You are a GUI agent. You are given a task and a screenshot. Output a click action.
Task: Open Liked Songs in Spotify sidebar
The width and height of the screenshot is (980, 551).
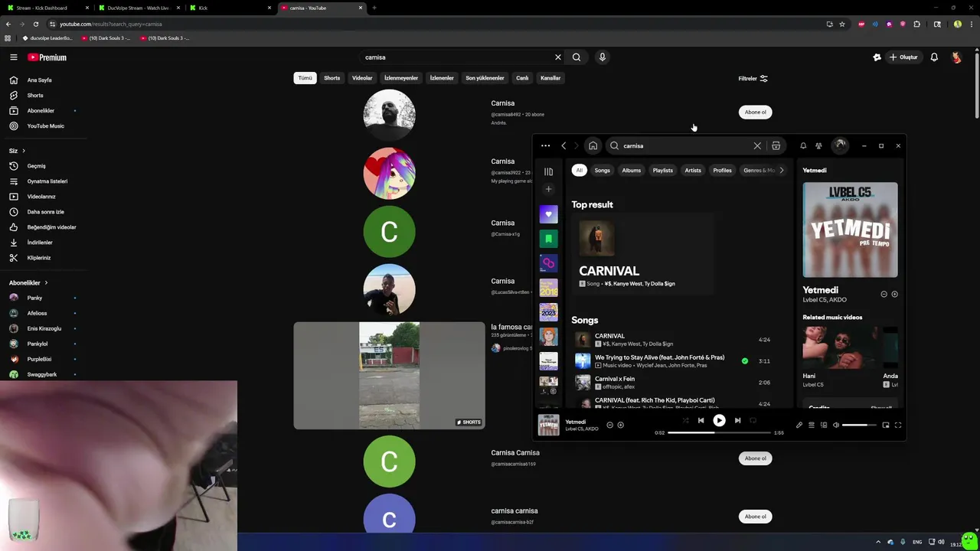coord(548,214)
